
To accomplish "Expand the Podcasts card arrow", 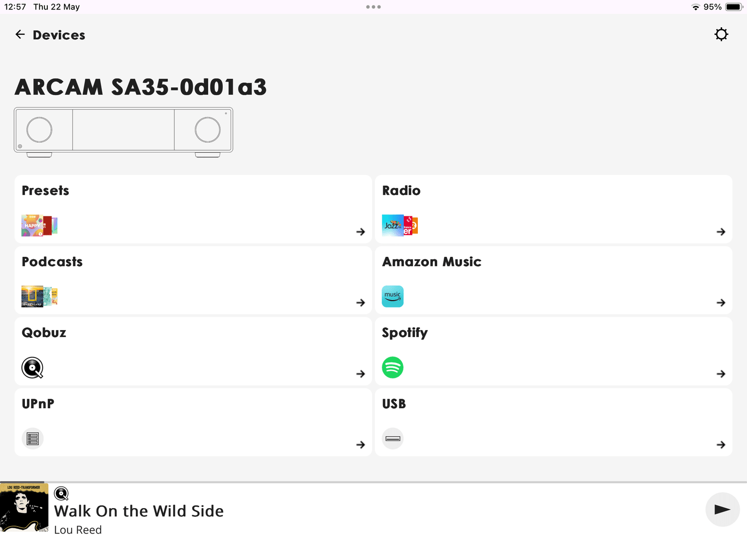I will click(x=361, y=303).
